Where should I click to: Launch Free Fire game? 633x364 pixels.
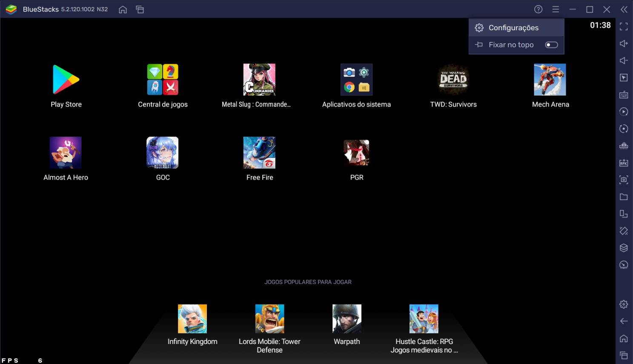point(259,152)
